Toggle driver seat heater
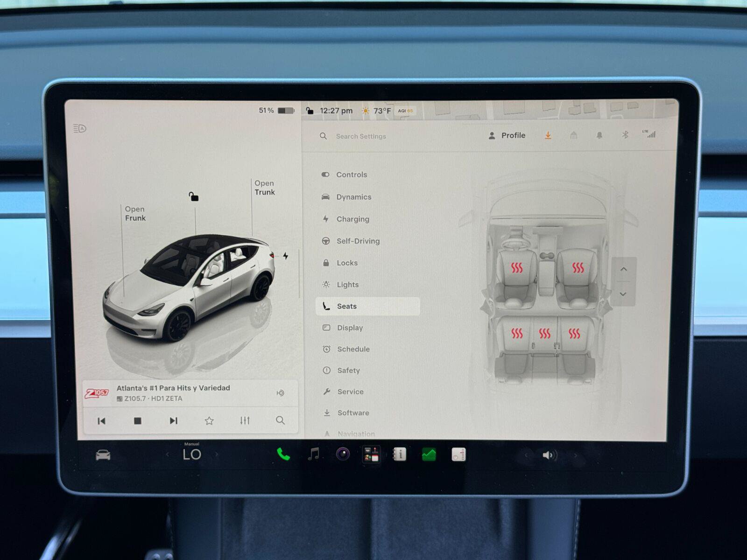Image resolution: width=747 pixels, height=560 pixels. point(516,268)
